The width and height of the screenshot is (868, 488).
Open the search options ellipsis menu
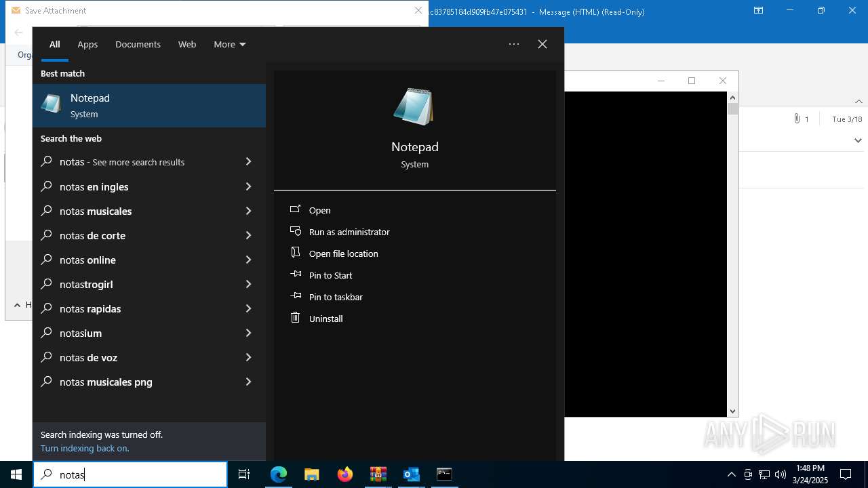click(x=514, y=44)
